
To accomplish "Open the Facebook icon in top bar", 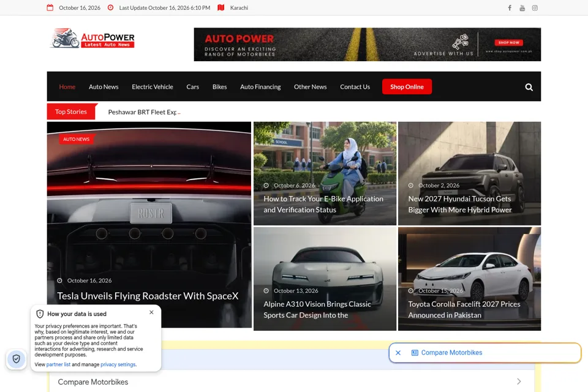I will (510, 8).
